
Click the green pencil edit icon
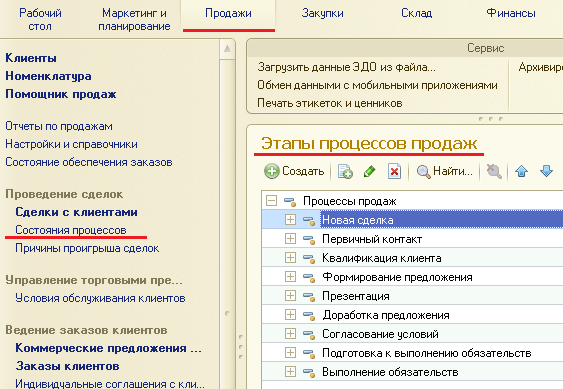(369, 171)
